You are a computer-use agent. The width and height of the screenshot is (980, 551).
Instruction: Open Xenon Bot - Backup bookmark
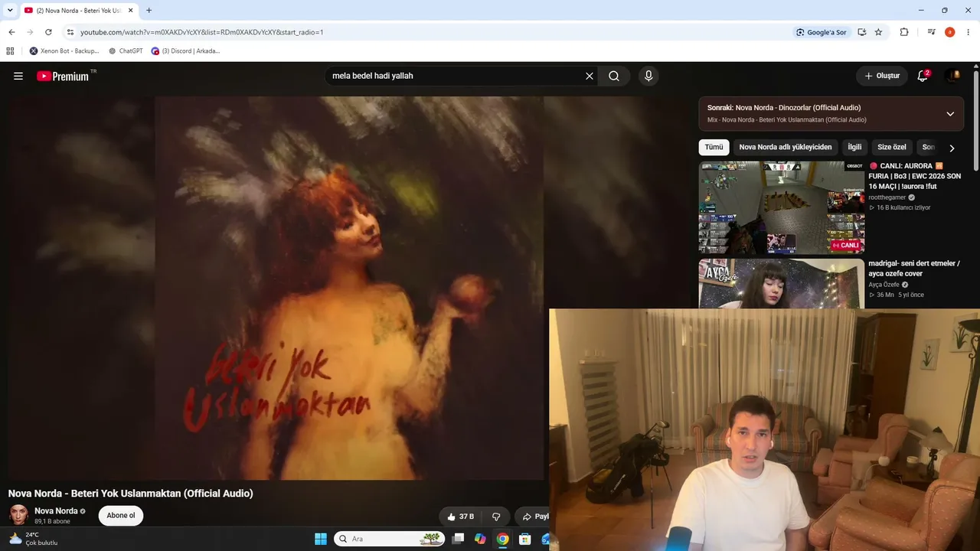64,51
